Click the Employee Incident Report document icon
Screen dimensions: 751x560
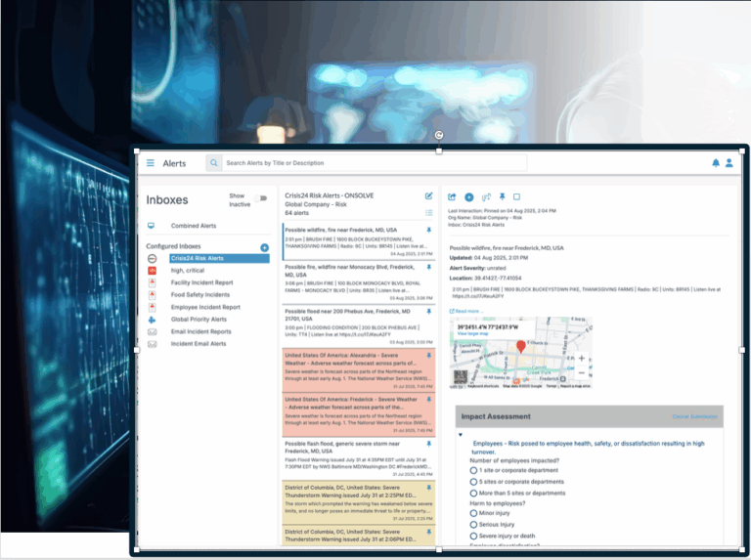[x=152, y=307]
